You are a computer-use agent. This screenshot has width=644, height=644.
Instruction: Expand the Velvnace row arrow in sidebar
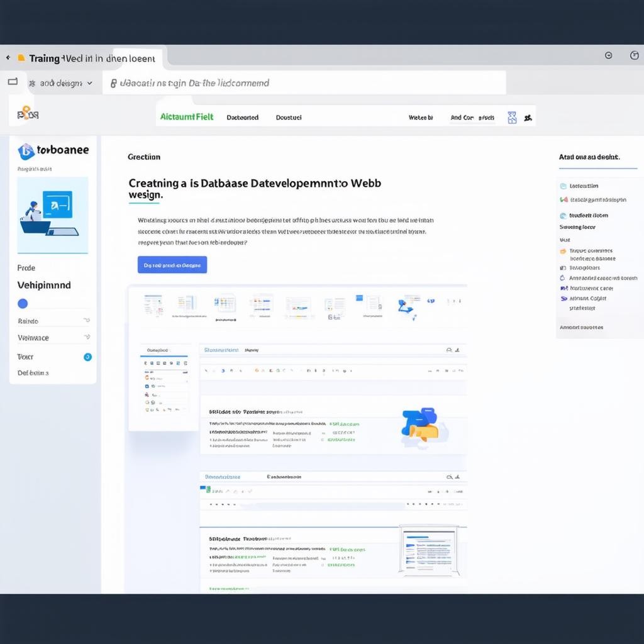pyautogui.click(x=87, y=338)
